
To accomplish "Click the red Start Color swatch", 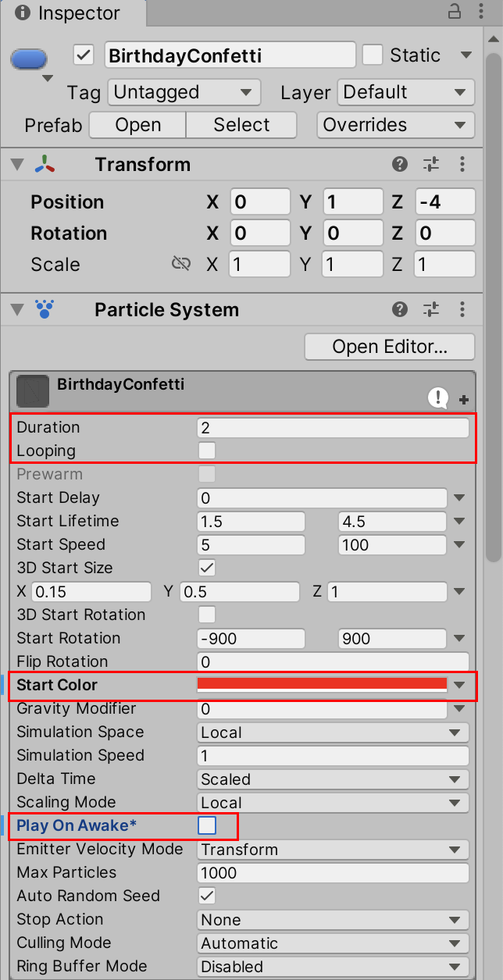I will pyautogui.click(x=322, y=685).
